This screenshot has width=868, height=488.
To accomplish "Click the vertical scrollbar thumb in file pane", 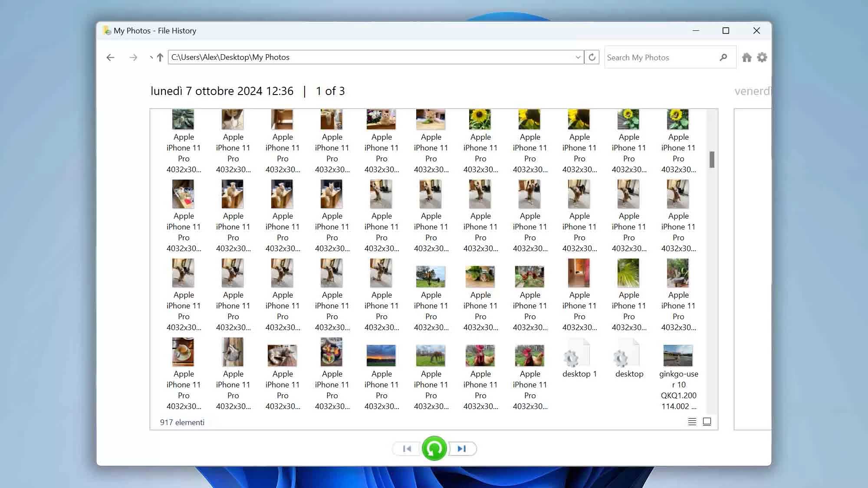I will (712, 159).
